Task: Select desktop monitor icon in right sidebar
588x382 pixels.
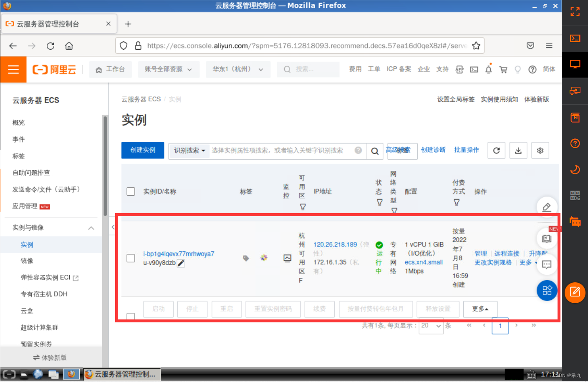Action: [x=575, y=64]
